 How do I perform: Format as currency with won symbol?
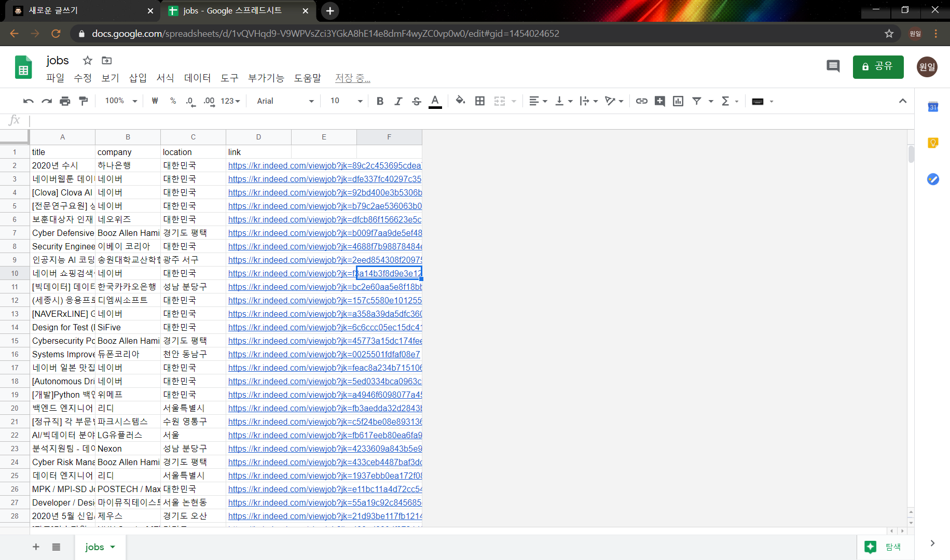(x=155, y=101)
